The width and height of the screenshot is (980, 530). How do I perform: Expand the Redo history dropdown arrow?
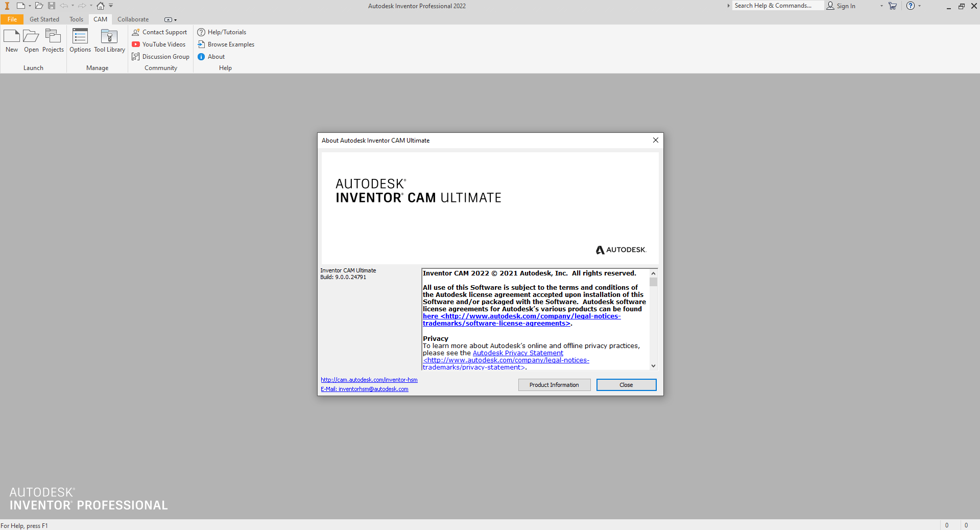pyautogui.click(x=91, y=6)
